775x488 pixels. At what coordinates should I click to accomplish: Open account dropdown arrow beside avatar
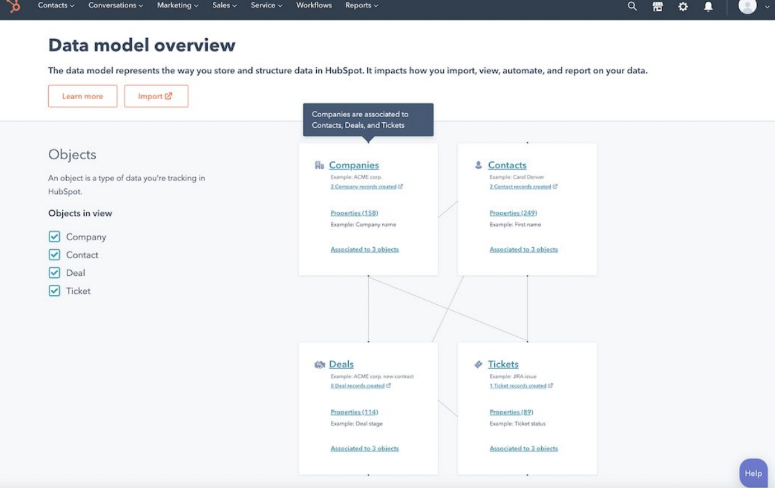pyautogui.click(x=767, y=6)
